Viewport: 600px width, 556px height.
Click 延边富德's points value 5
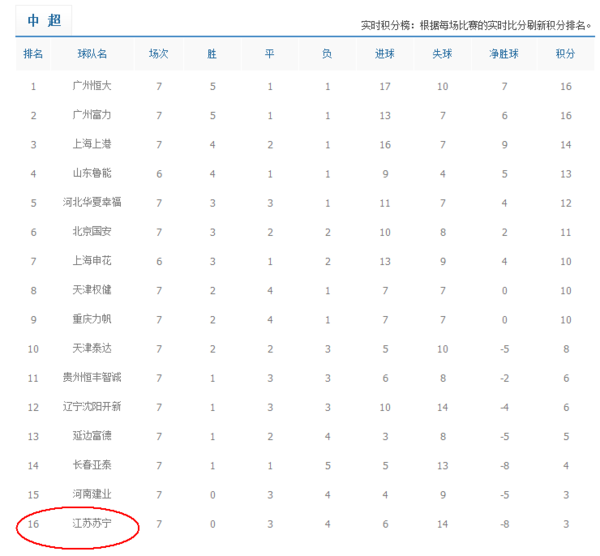click(566, 437)
